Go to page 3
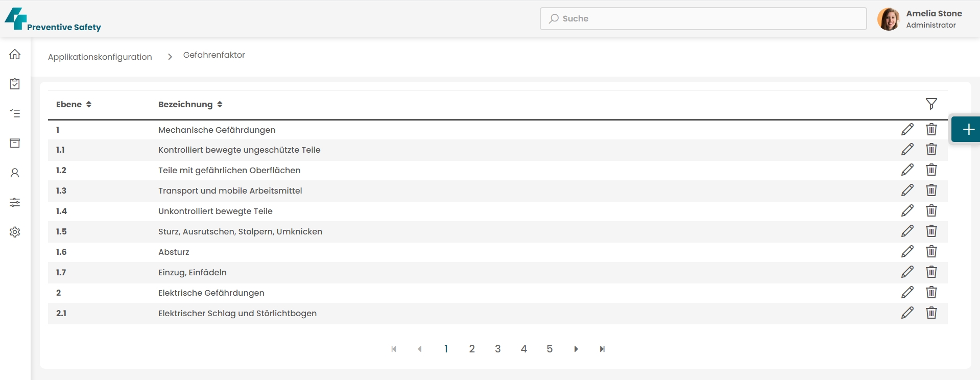 point(498,349)
